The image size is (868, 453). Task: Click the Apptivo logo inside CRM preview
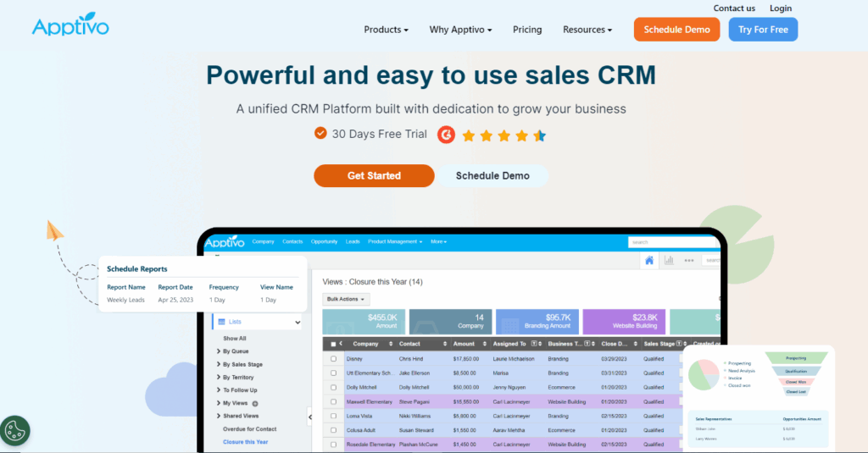(224, 241)
